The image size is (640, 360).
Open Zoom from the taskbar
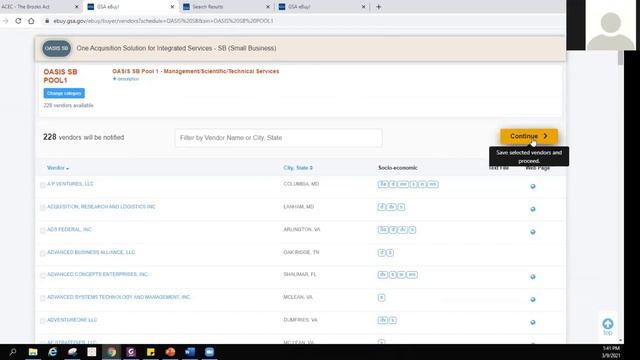point(209,352)
